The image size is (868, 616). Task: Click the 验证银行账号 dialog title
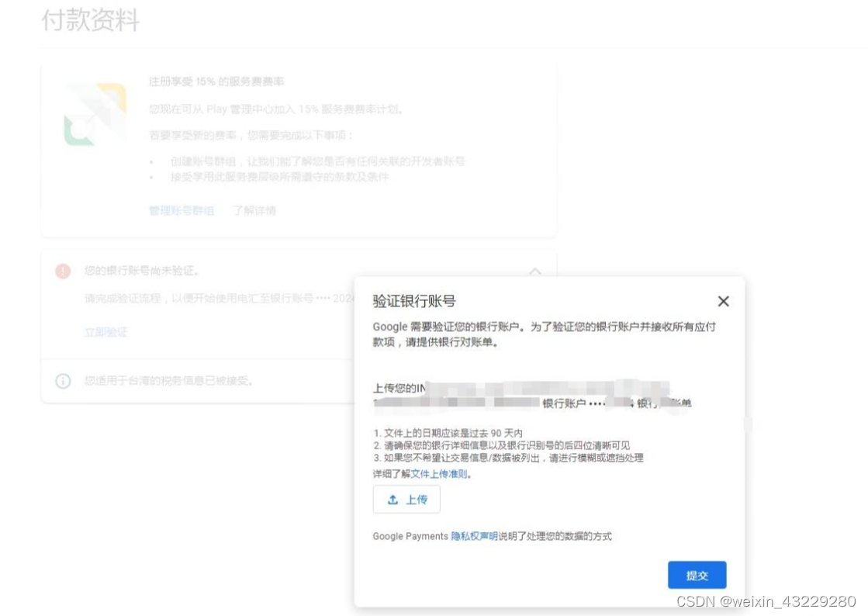(x=414, y=301)
